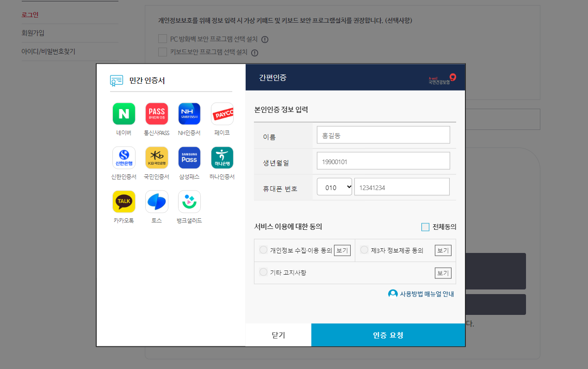
Task: Choose the Toss 토스 icon
Action: click(157, 202)
